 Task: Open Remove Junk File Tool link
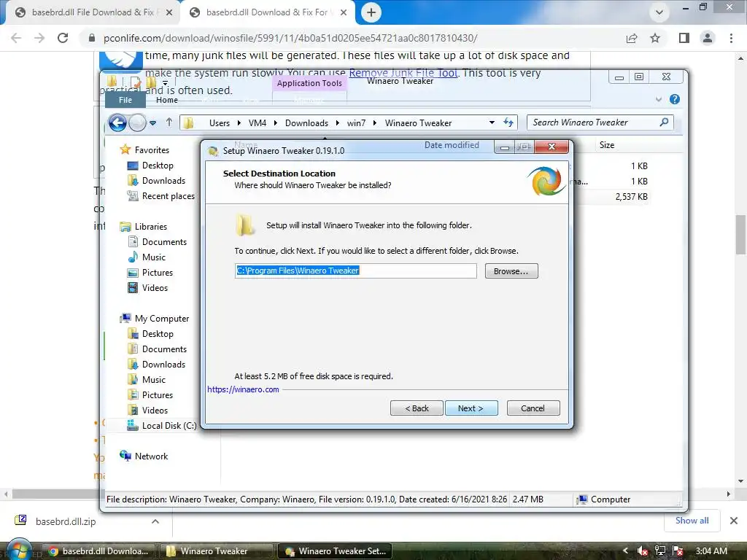[403, 73]
